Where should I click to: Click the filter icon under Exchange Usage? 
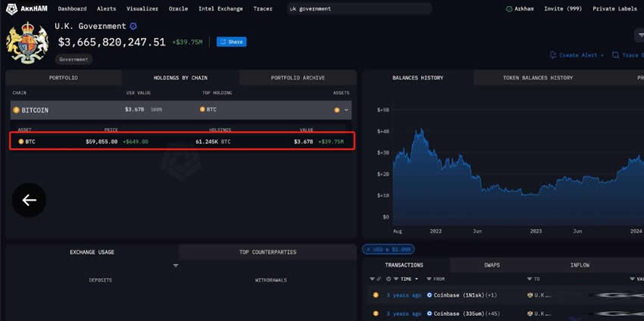[176, 266]
